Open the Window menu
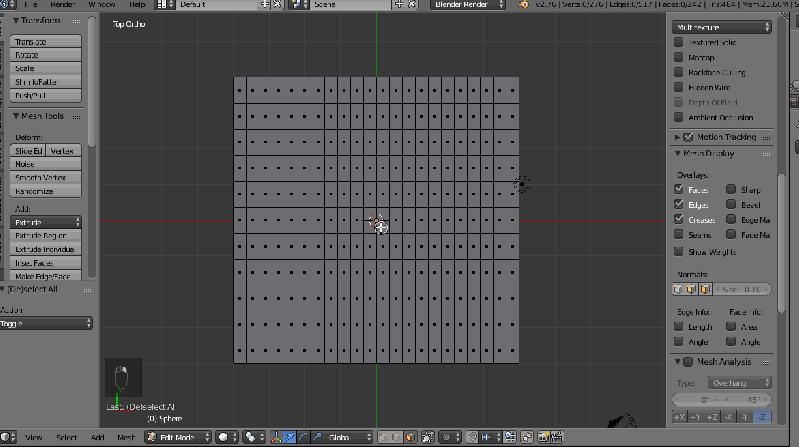 coord(101,4)
